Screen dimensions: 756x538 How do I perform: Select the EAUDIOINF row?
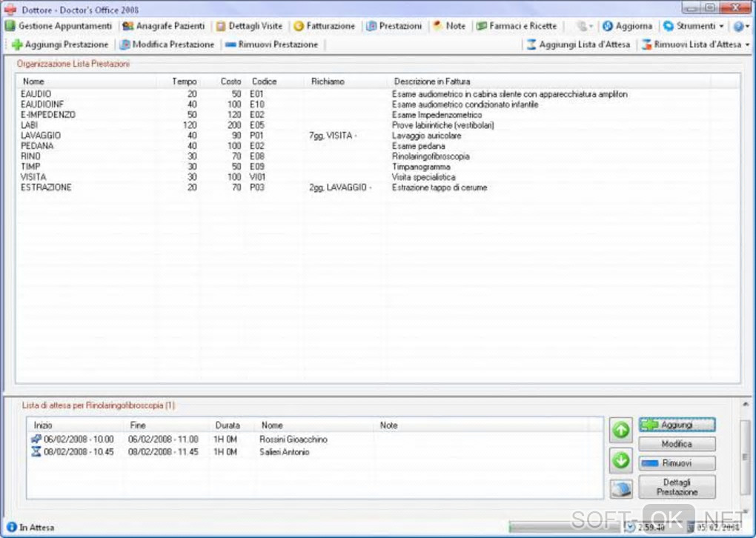pos(378,104)
